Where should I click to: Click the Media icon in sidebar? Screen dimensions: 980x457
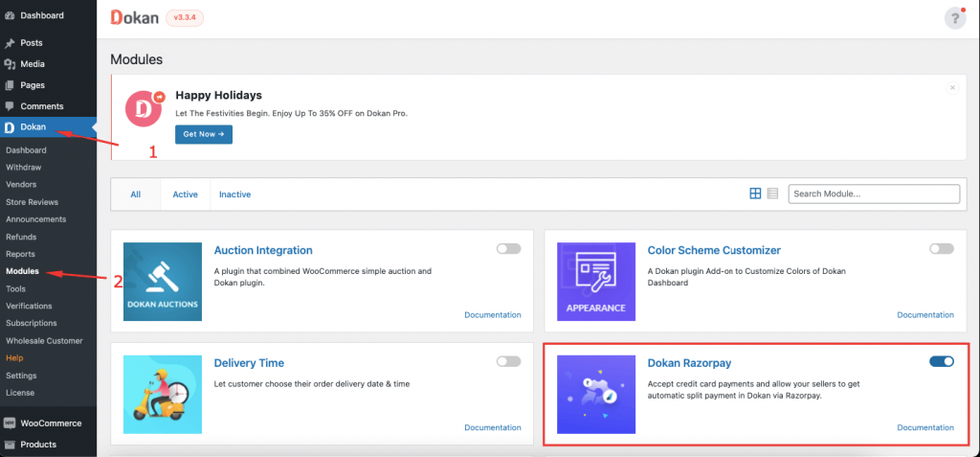point(10,64)
